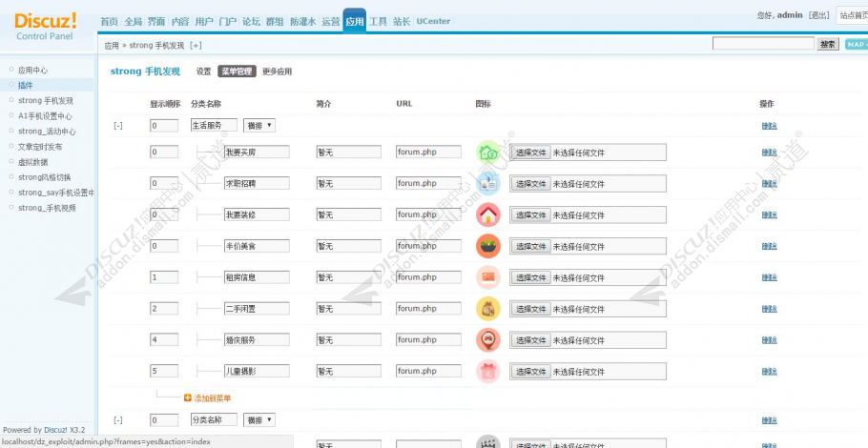Open the 用户 top menu

(x=204, y=22)
